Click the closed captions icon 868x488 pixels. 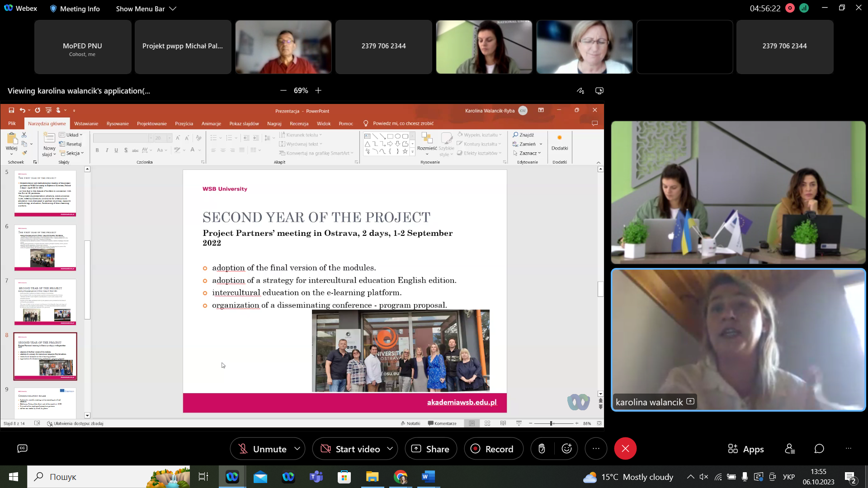[22, 448]
